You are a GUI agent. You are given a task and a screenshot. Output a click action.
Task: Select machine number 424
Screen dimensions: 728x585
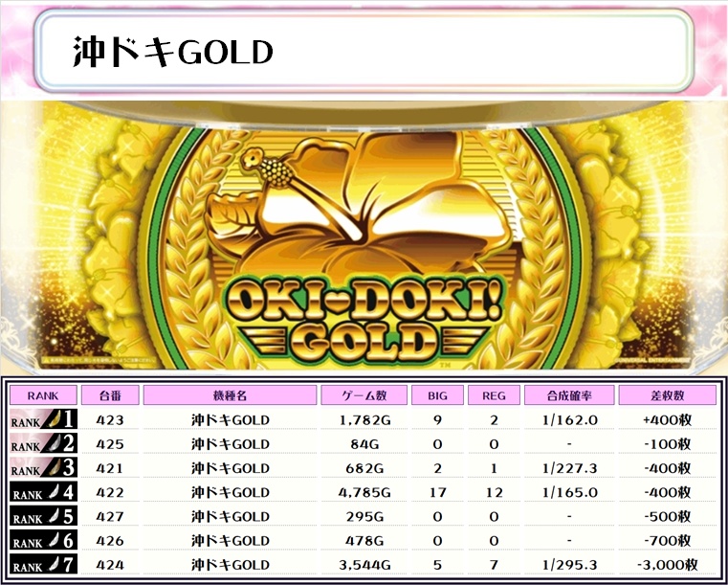(x=110, y=565)
